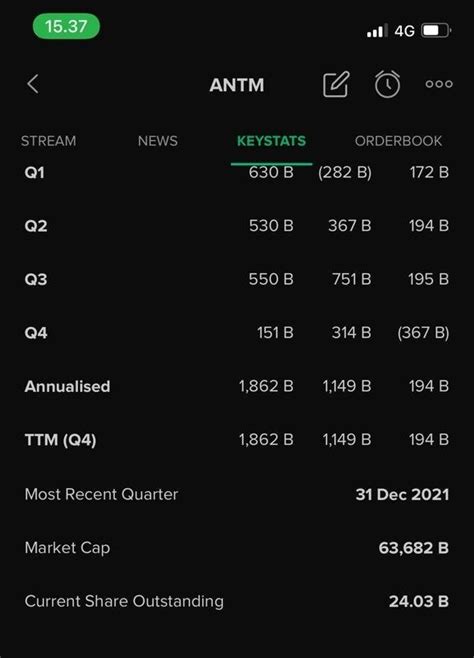474x658 pixels.
Task: Tap the ANTM ticker title
Action: 237,85
